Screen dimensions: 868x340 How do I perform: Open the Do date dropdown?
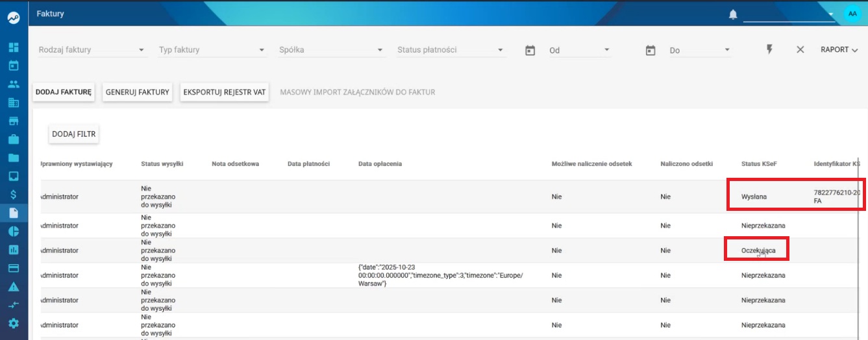click(701, 50)
